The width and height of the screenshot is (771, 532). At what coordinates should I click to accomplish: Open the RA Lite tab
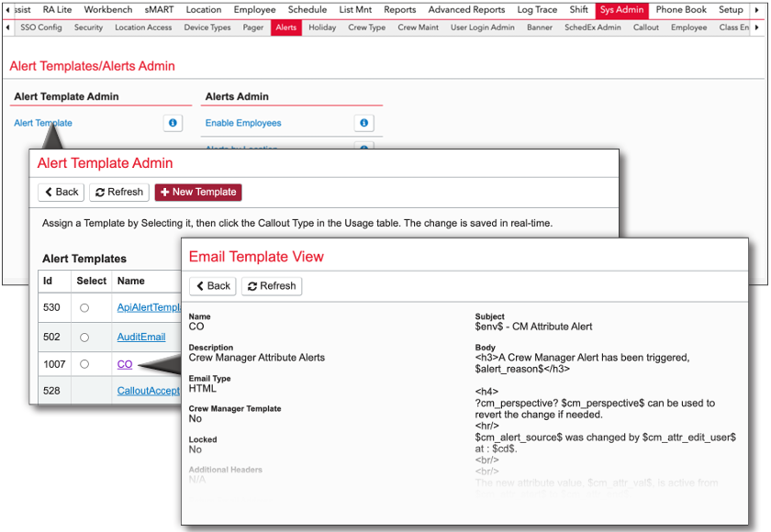coord(57,10)
